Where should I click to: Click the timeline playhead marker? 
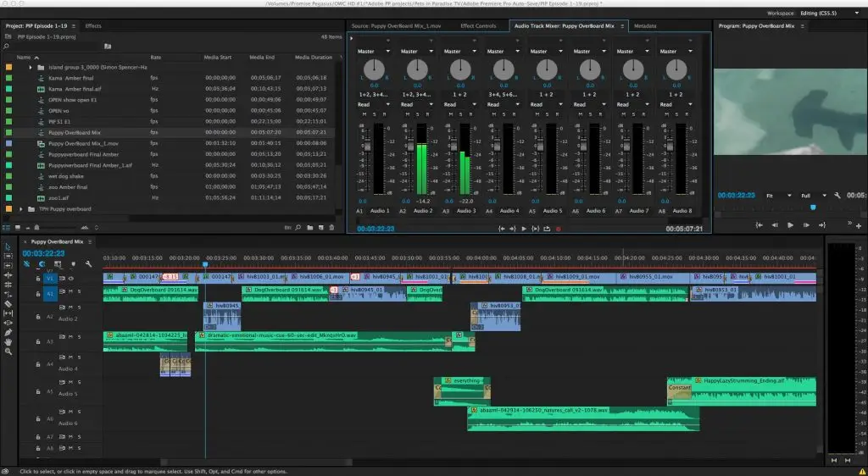pyautogui.click(x=205, y=265)
